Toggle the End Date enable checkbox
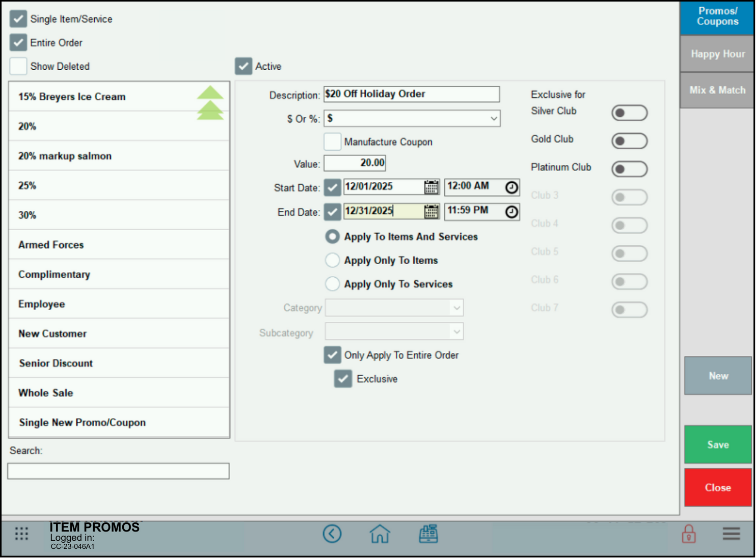The height and width of the screenshot is (558, 756). point(332,212)
